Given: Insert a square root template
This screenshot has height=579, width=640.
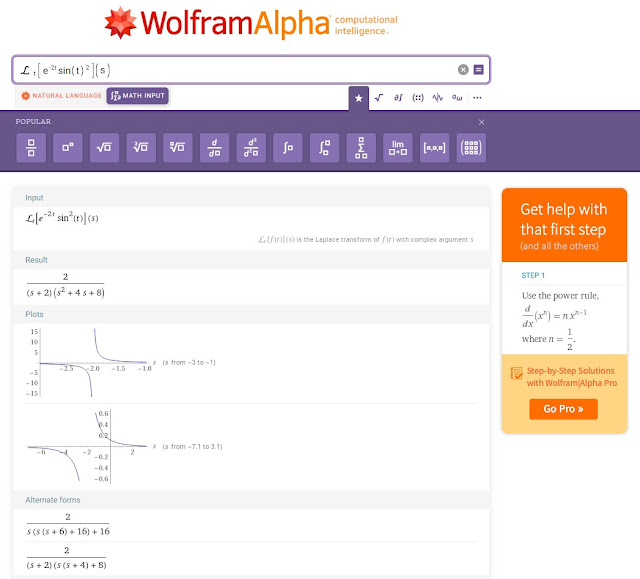Looking at the screenshot, I should coord(104,148).
